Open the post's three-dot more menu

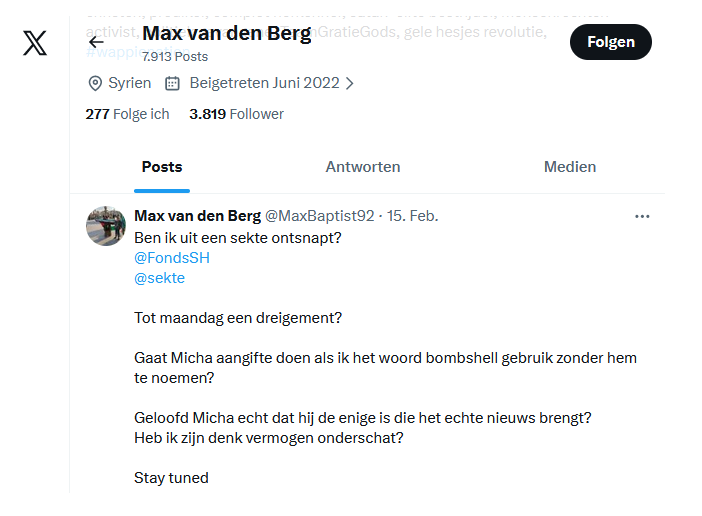point(642,216)
